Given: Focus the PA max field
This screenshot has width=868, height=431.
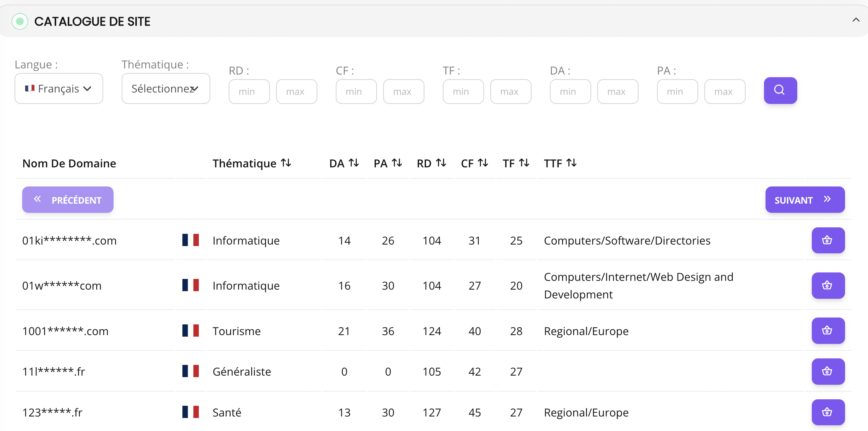Looking at the screenshot, I should point(725,92).
